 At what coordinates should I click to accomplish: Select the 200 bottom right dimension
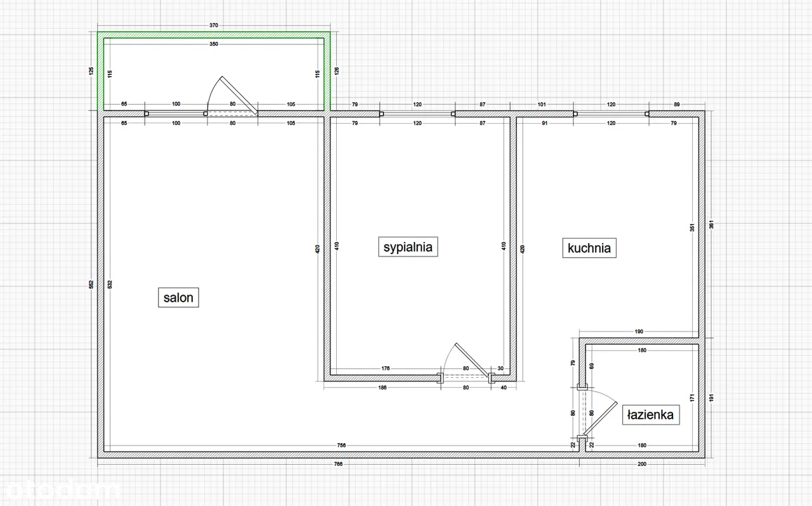click(642, 464)
